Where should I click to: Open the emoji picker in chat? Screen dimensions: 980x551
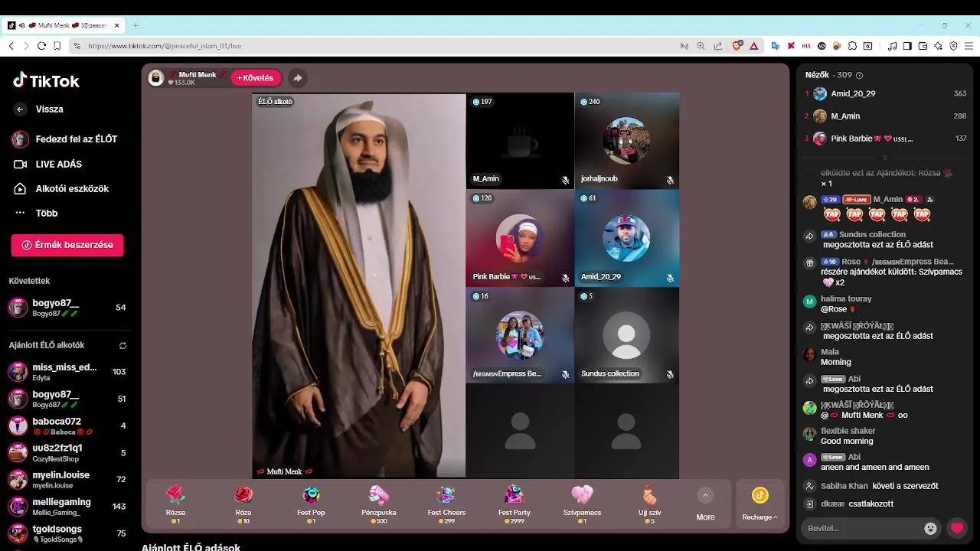click(930, 528)
